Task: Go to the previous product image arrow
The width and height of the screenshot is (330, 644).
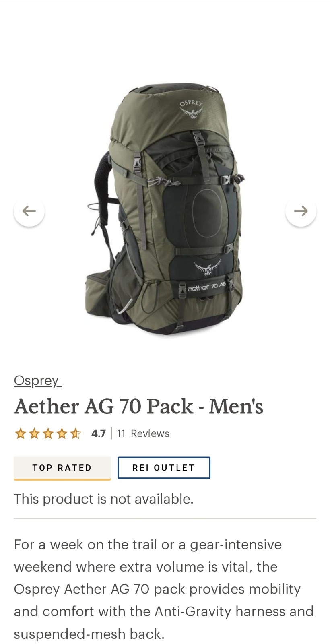Action: (x=29, y=211)
